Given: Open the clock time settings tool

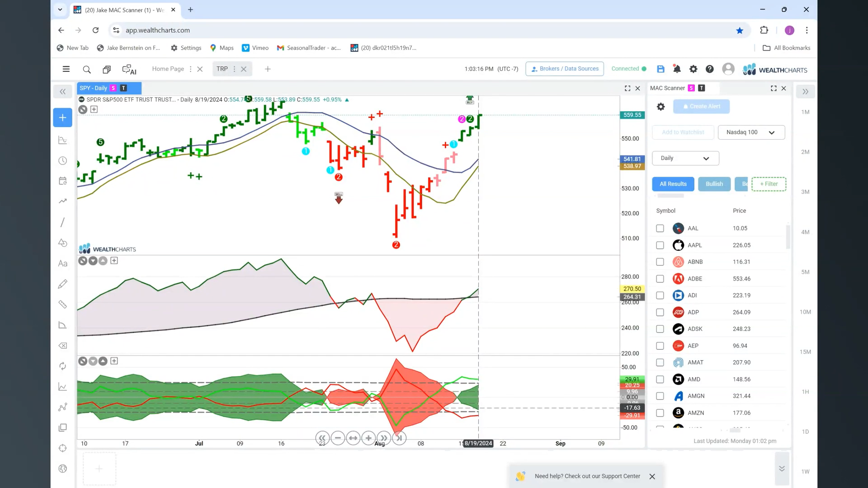Looking at the screenshot, I should (x=62, y=161).
